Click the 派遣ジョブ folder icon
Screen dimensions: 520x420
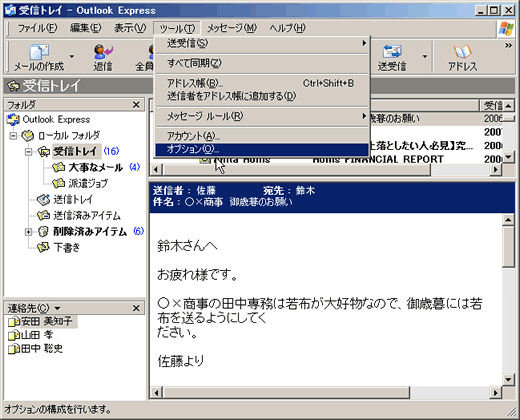(59, 183)
